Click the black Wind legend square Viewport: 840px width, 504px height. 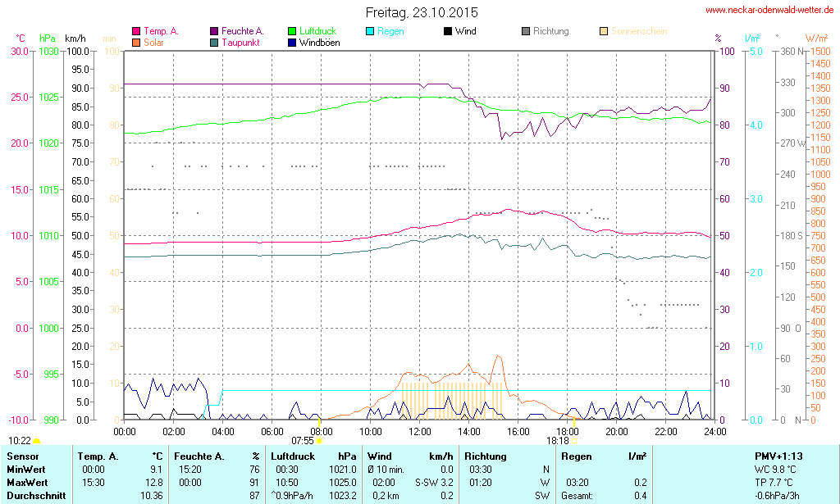pyautogui.click(x=447, y=31)
